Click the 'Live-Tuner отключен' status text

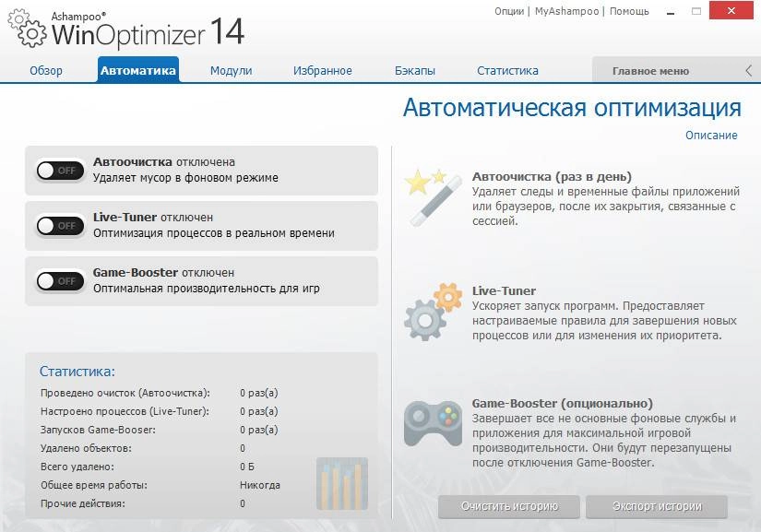153,218
